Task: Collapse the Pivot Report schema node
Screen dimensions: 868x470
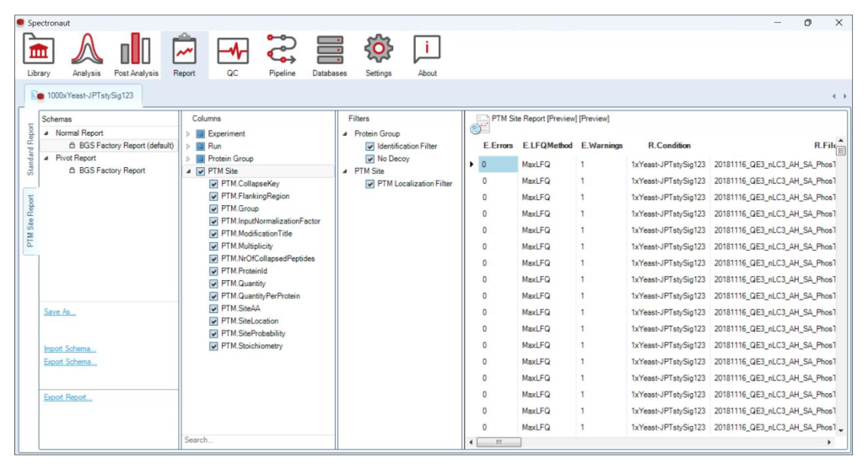Action: pyautogui.click(x=46, y=158)
